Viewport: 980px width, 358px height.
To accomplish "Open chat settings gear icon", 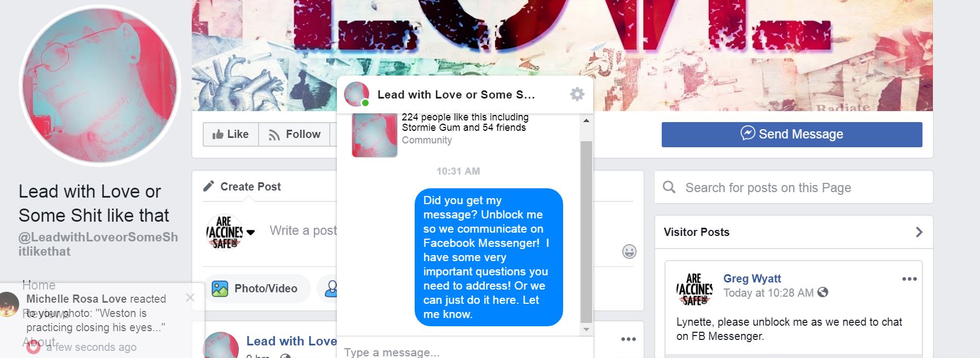I will (577, 94).
